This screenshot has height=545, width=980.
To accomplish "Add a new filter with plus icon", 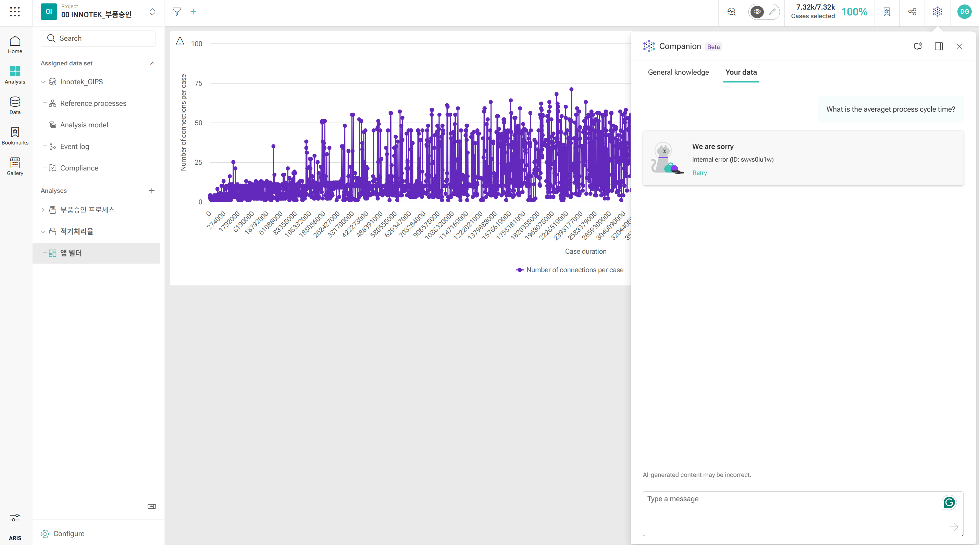I will [x=193, y=12].
